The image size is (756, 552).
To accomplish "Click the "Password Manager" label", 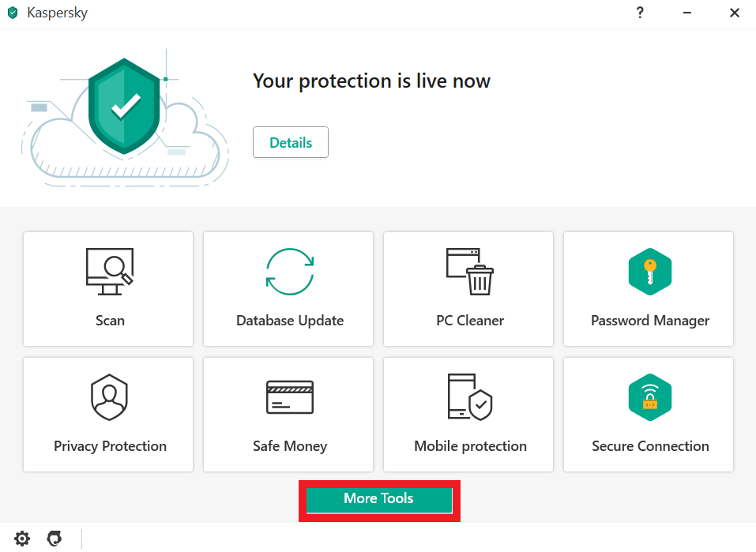I will [650, 321].
